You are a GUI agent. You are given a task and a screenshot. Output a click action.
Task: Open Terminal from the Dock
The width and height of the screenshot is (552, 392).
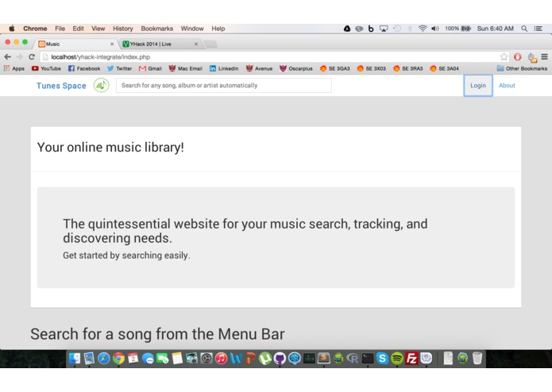pos(368,358)
